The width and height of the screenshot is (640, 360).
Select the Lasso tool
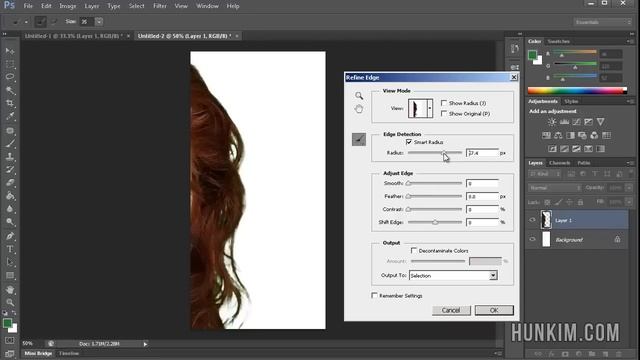pyautogui.click(x=10, y=77)
